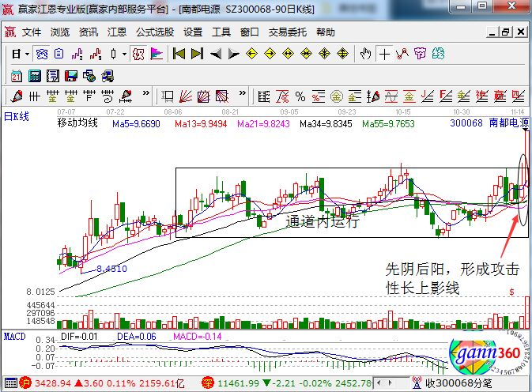Click the black right-pointing play arrow
This screenshot has width=532, height=392.
[x=233, y=54]
